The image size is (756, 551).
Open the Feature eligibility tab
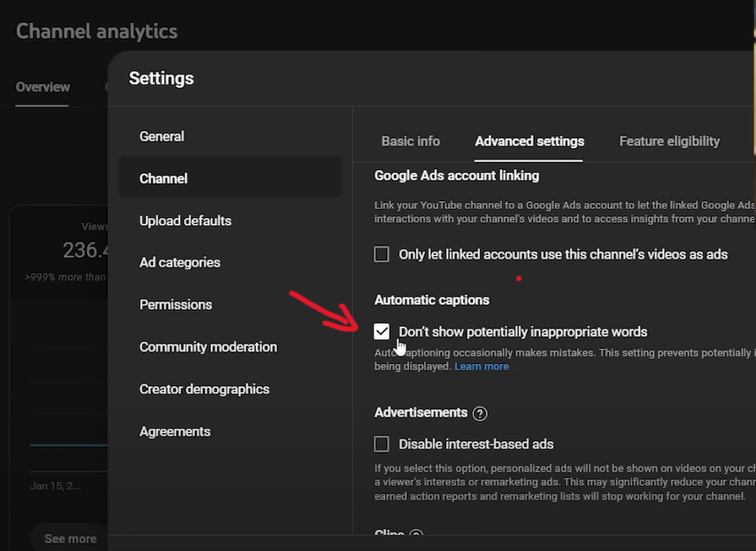668,142
